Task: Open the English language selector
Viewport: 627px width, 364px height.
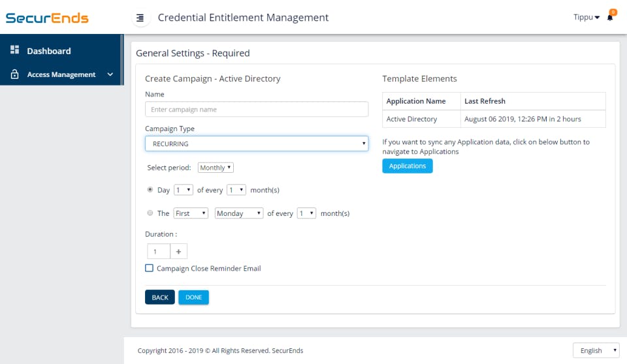Action: pyautogui.click(x=596, y=350)
